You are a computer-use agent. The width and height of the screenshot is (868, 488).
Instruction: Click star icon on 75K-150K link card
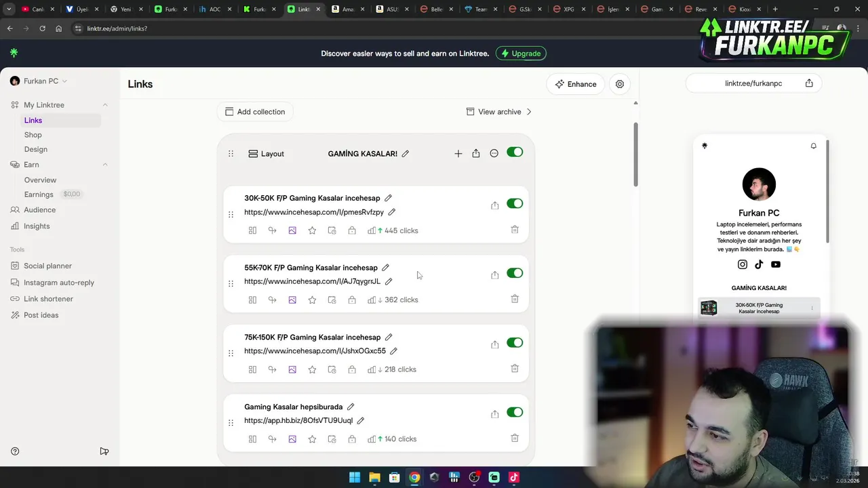(x=312, y=369)
